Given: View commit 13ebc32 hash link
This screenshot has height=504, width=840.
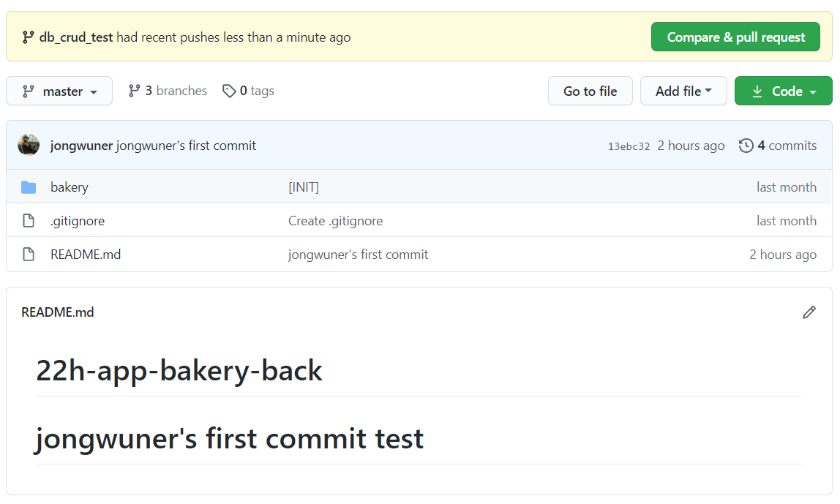Looking at the screenshot, I should click(629, 146).
